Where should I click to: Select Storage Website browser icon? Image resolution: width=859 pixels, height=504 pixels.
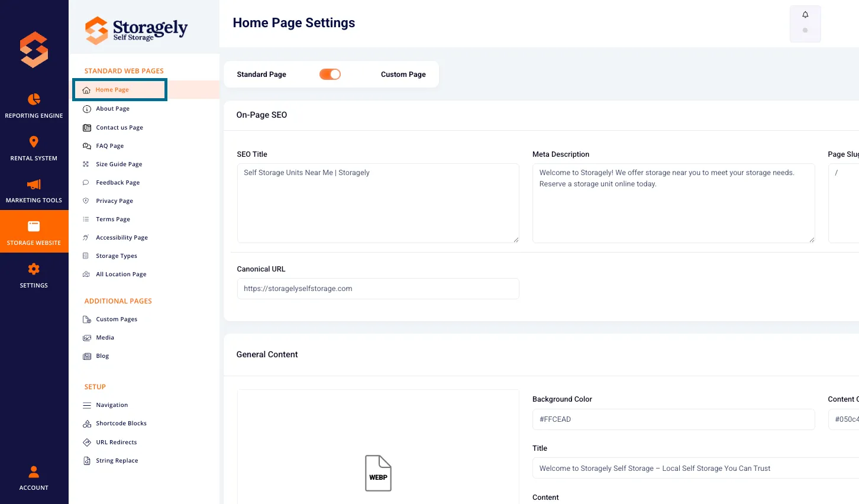pos(34,226)
